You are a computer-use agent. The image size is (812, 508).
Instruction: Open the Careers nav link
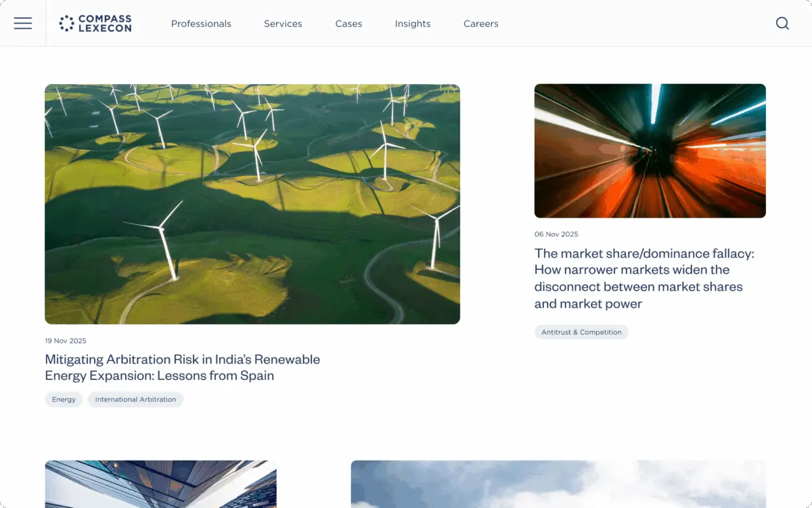(480, 24)
